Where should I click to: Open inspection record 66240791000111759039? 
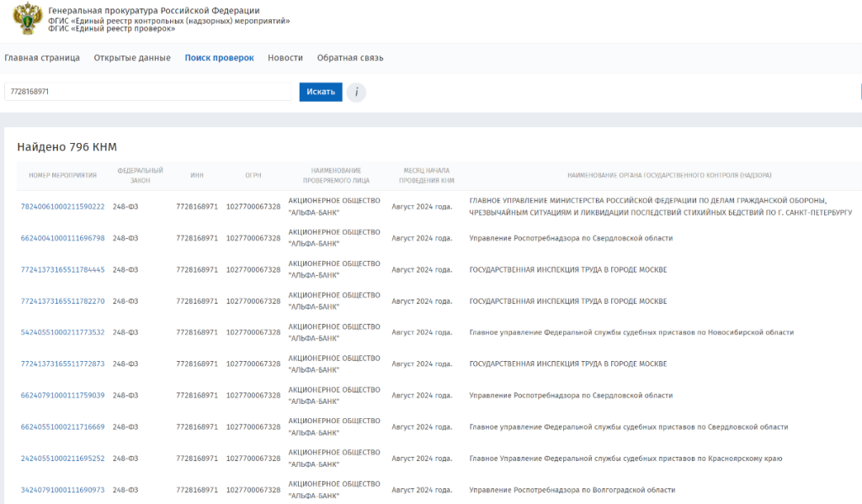point(62,395)
